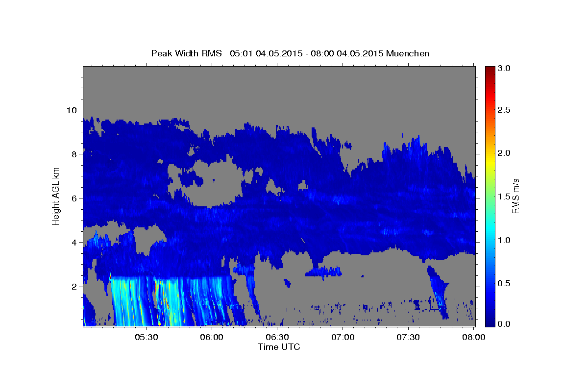588x392 pixels.
Task: Click the 'Height AGL km' axis label
Action: tap(56, 196)
